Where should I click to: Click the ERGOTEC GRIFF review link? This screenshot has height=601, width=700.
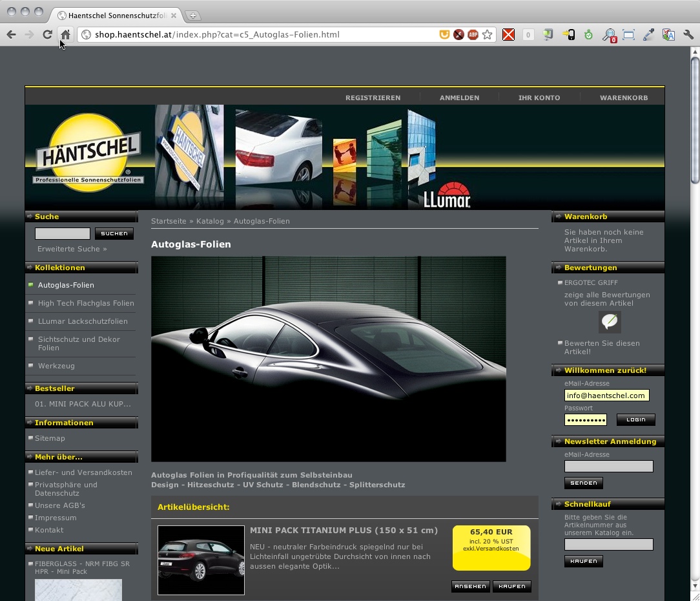(591, 282)
